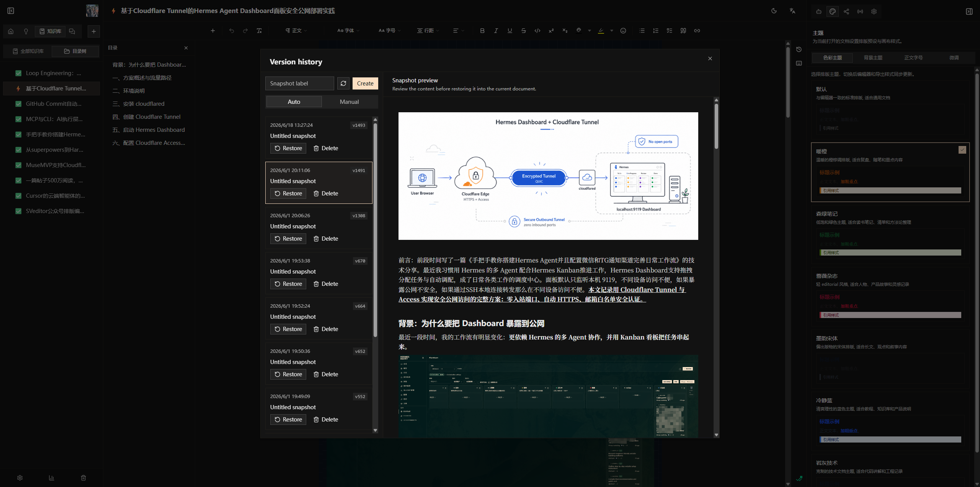Switch to Auto snapshots tab
Viewport: 980px width, 487px height.
(x=294, y=102)
